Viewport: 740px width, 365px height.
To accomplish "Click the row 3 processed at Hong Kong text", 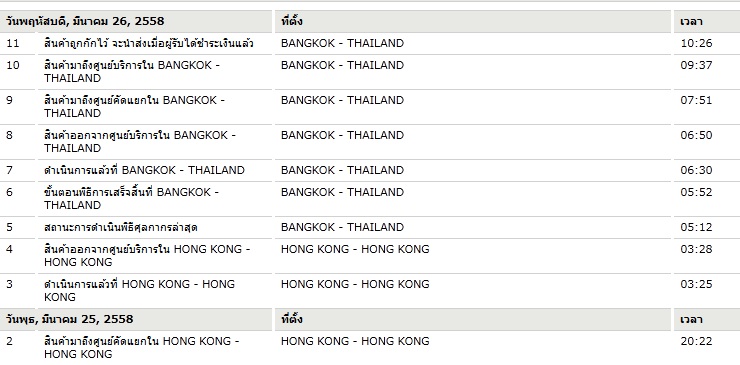I will pos(139,290).
